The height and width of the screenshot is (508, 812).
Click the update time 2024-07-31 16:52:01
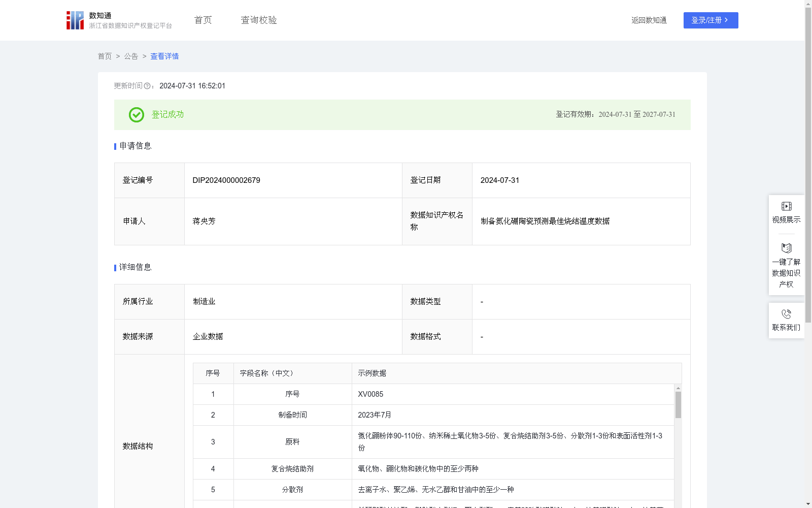(x=192, y=86)
